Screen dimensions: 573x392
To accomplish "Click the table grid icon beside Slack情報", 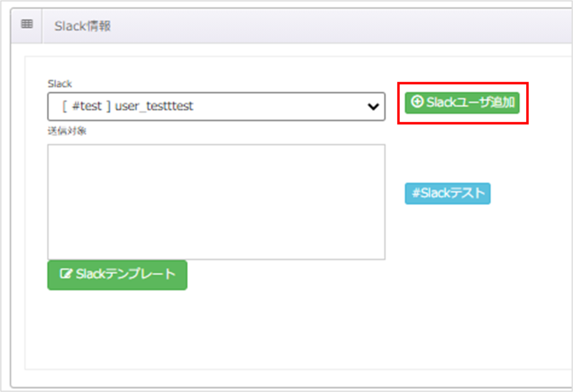I will pos(27,24).
